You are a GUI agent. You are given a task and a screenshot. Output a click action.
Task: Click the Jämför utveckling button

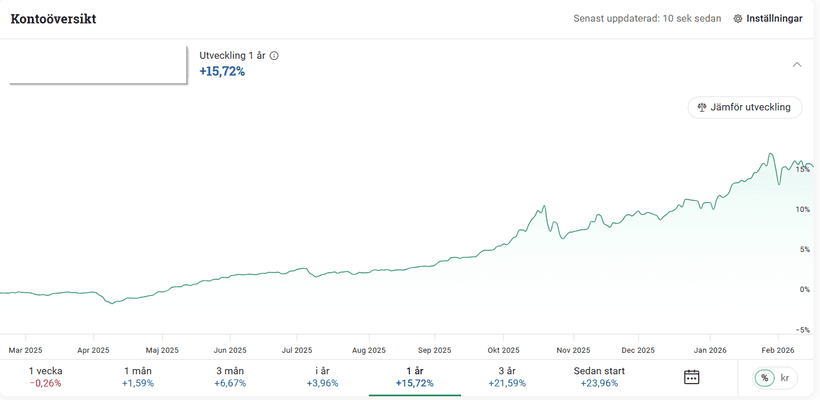pyautogui.click(x=745, y=107)
